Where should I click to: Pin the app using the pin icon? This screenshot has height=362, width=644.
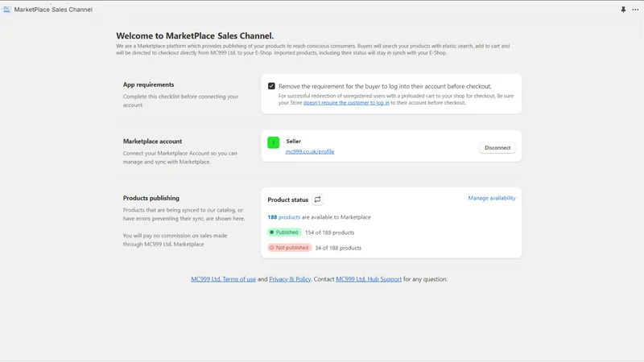(x=623, y=10)
